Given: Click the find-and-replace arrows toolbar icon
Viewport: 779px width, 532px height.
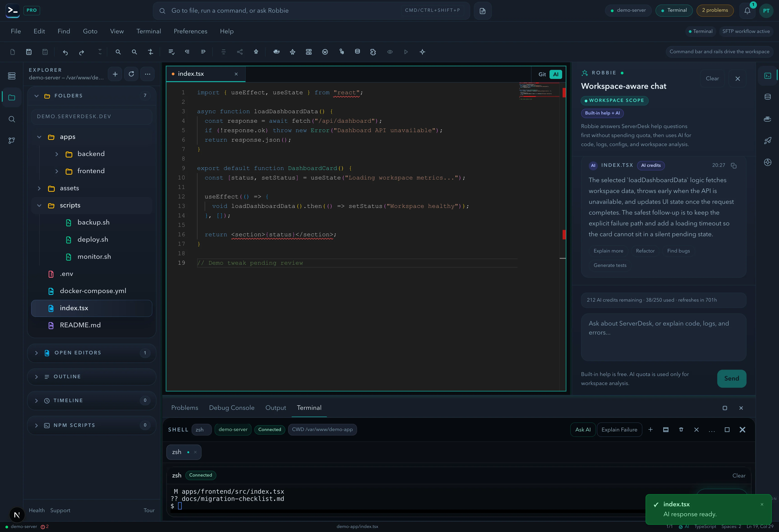Looking at the screenshot, I should coord(151,52).
